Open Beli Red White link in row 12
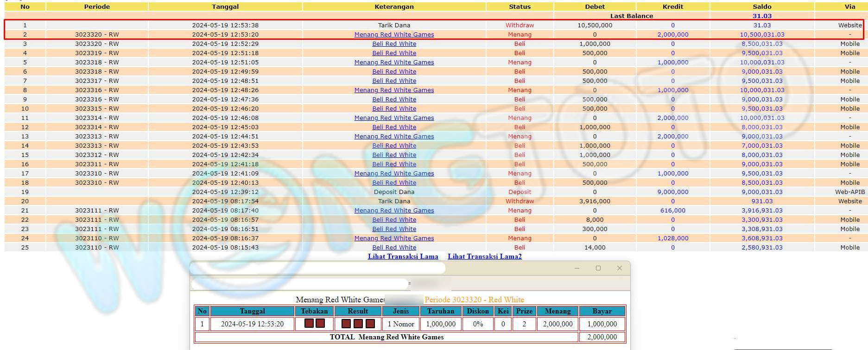The height and width of the screenshot is (350, 868). (394, 127)
